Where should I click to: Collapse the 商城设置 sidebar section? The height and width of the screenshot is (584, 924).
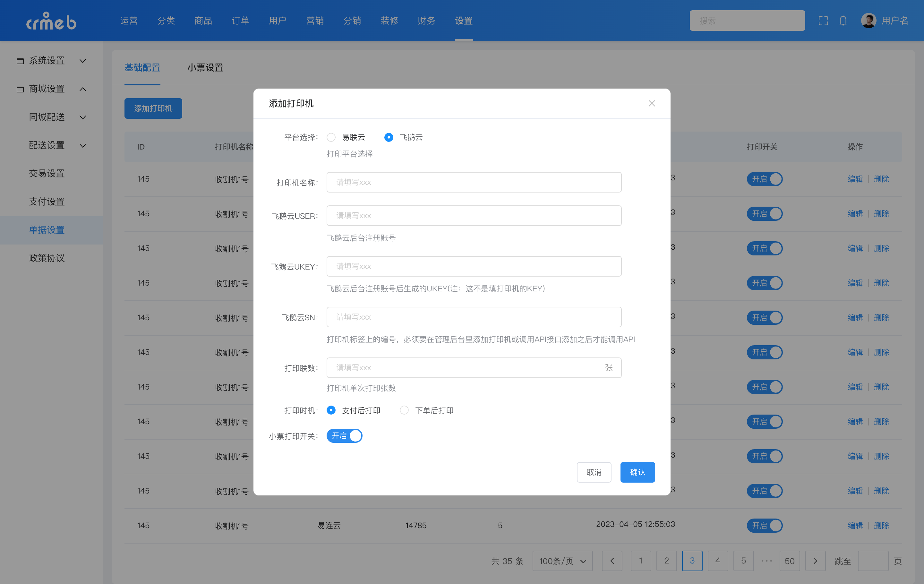(x=82, y=89)
